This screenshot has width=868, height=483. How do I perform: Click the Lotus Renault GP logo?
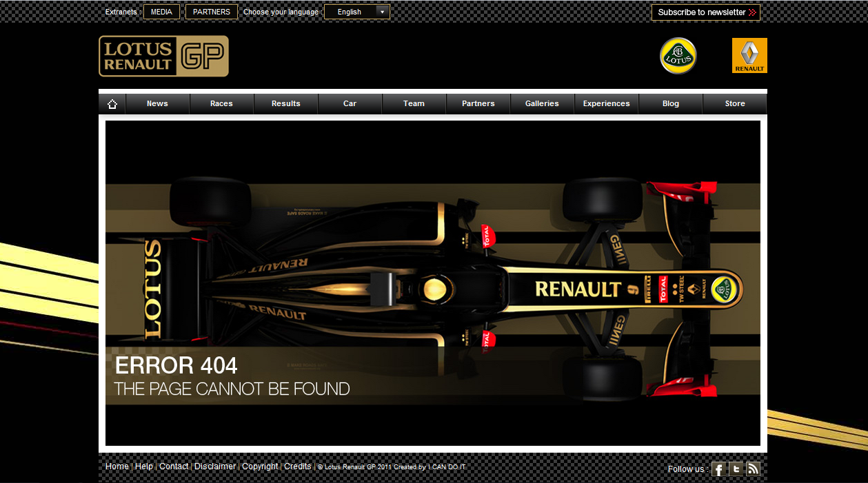point(163,56)
